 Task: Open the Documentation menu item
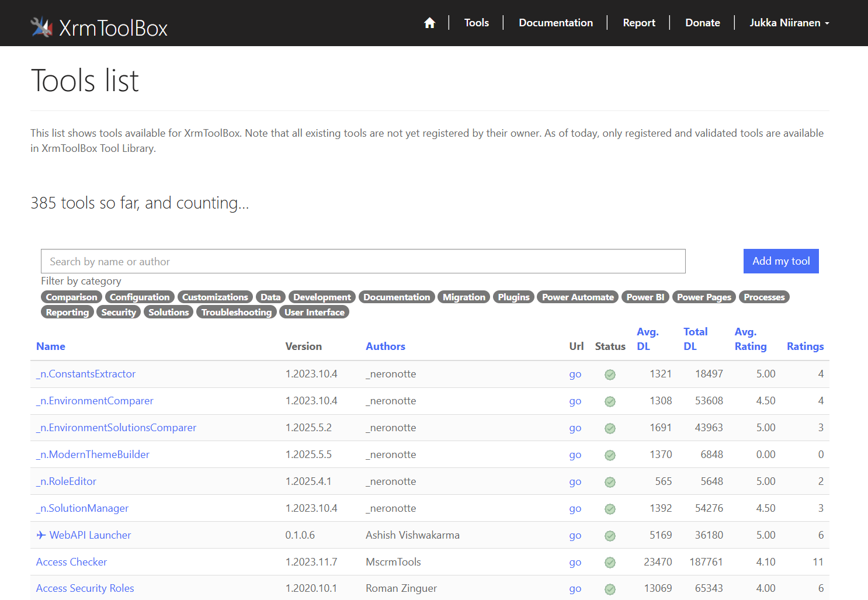[555, 23]
